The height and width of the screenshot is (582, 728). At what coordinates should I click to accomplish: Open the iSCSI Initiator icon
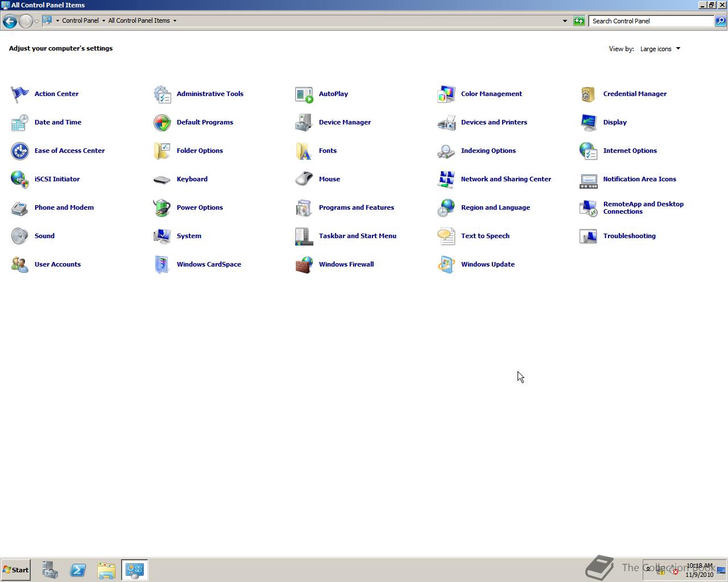pyautogui.click(x=20, y=179)
